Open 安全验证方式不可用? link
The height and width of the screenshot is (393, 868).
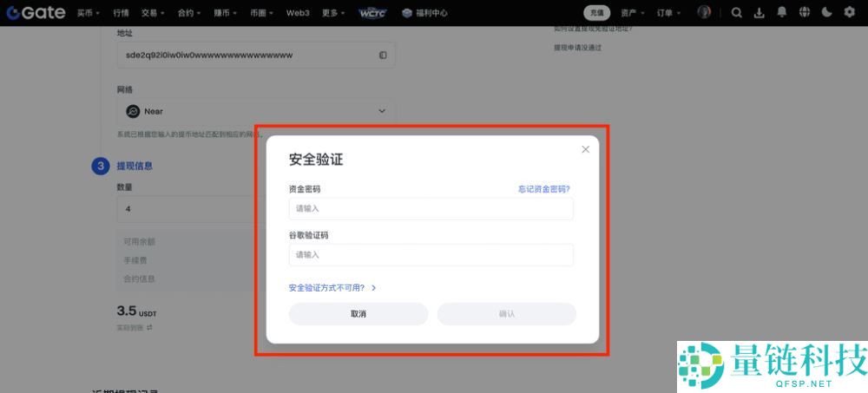coord(332,288)
